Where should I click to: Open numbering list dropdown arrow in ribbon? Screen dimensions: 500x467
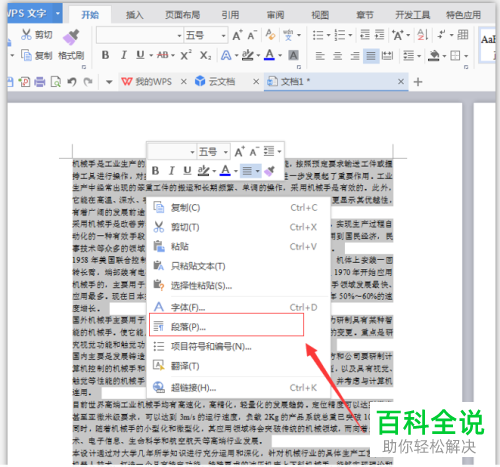pyautogui.click(x=350, y=35)
